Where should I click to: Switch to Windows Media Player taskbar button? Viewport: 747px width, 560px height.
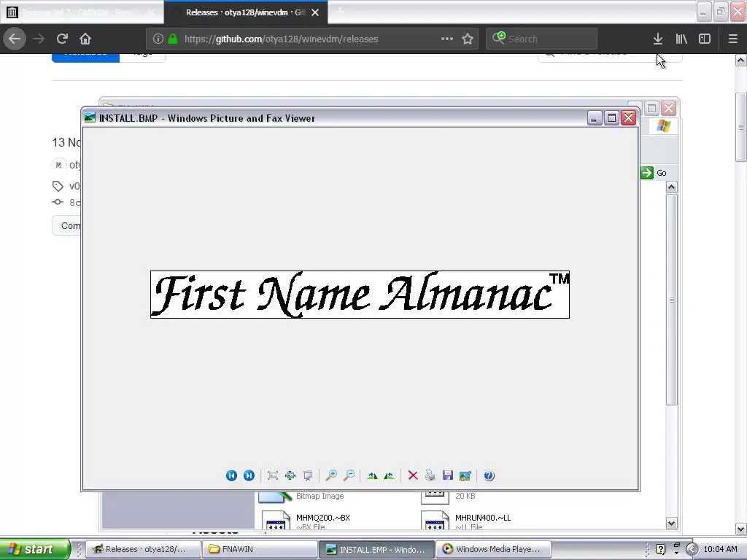click(494, 549)
